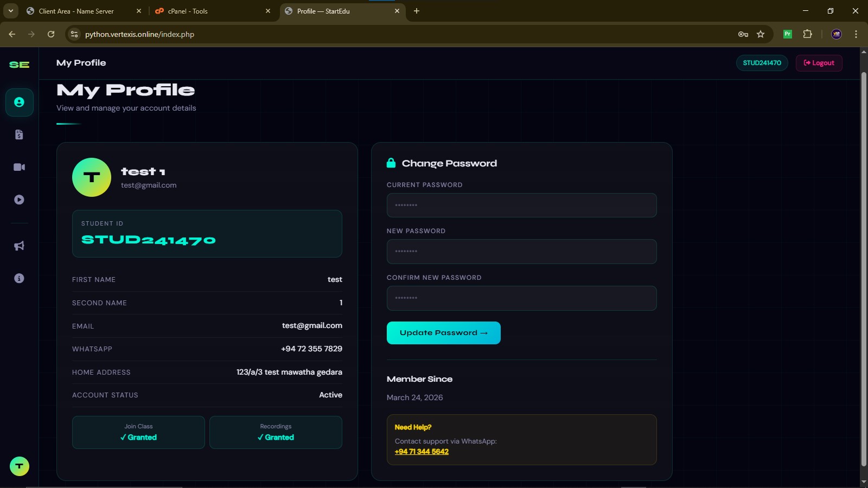Open the info icon in the sidebar
This screenshot has height=488, width=868.
pyautogui.click(x=20, y=278)
